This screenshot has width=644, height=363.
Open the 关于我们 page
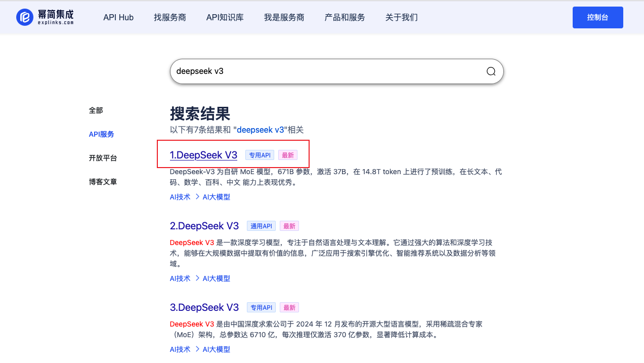tap(401, 17)
